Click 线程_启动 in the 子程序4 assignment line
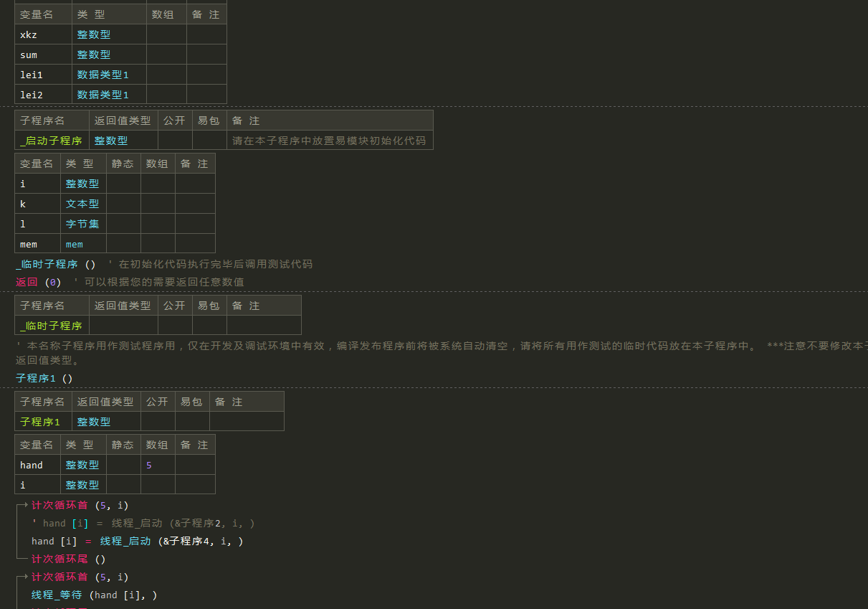 (x=125, y=541)
